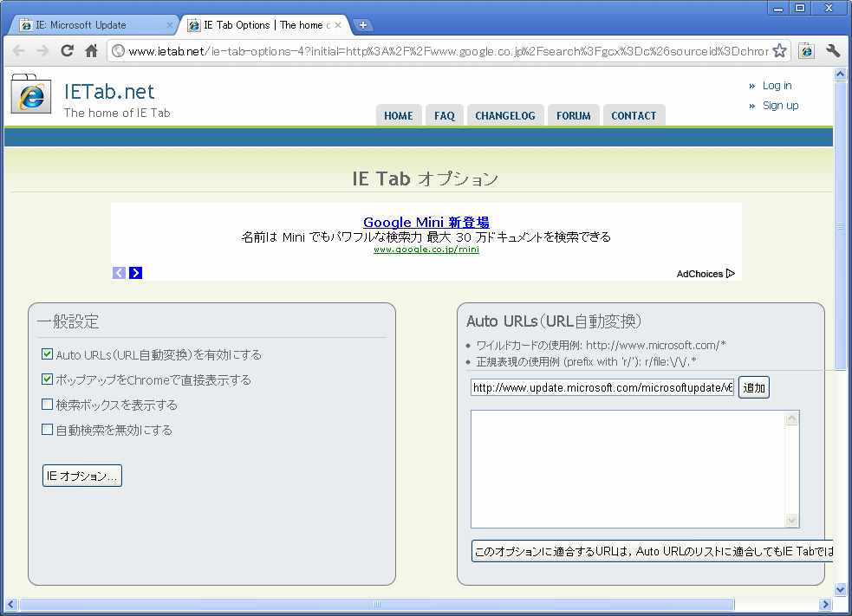This screenshot has height=616, width=852.
Task: Click the 追加 button
Action: pyautogui.click(x=754, y=388)
